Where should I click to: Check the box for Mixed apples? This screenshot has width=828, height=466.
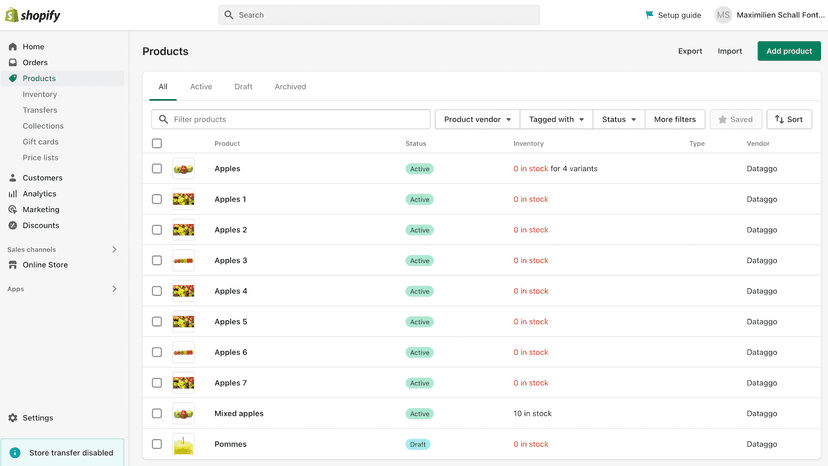pos(157,414)
